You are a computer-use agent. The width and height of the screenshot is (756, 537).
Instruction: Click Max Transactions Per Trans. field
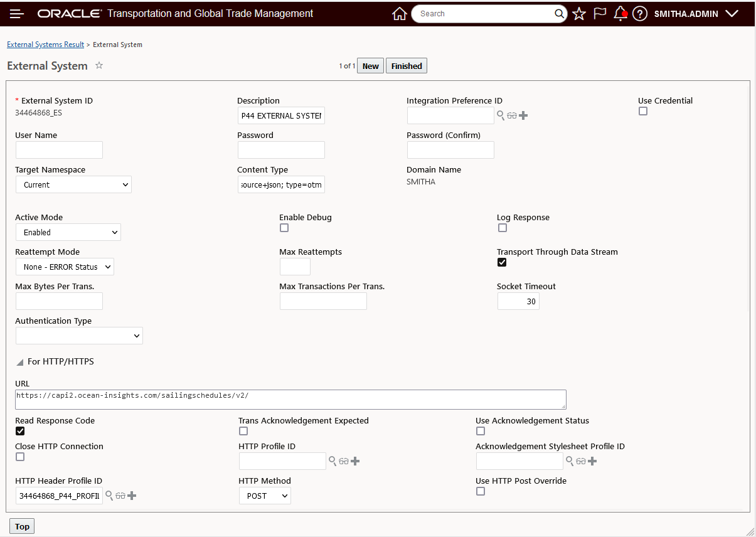tap(323, 301)
